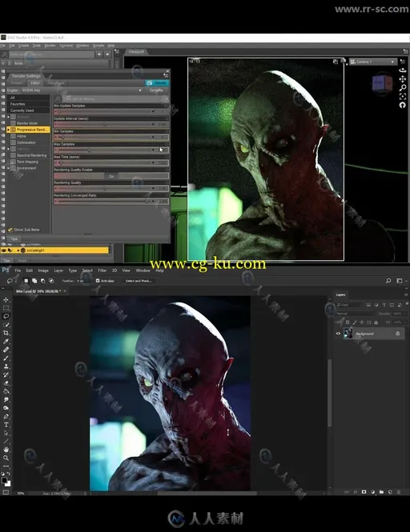Screen dimensions: 410x532
Task: Toggle Rendering Quality Enable On switch
Action: [x=111, y=176]
